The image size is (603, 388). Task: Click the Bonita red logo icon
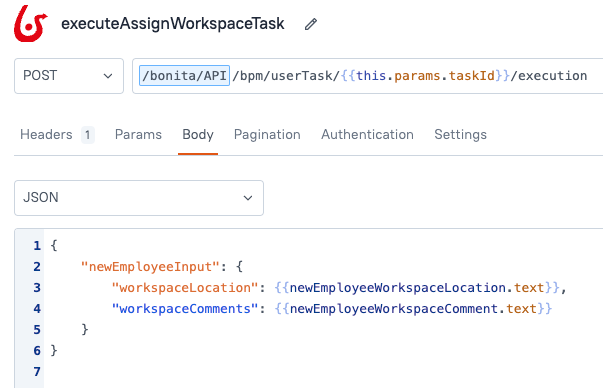tap(31, 23)
